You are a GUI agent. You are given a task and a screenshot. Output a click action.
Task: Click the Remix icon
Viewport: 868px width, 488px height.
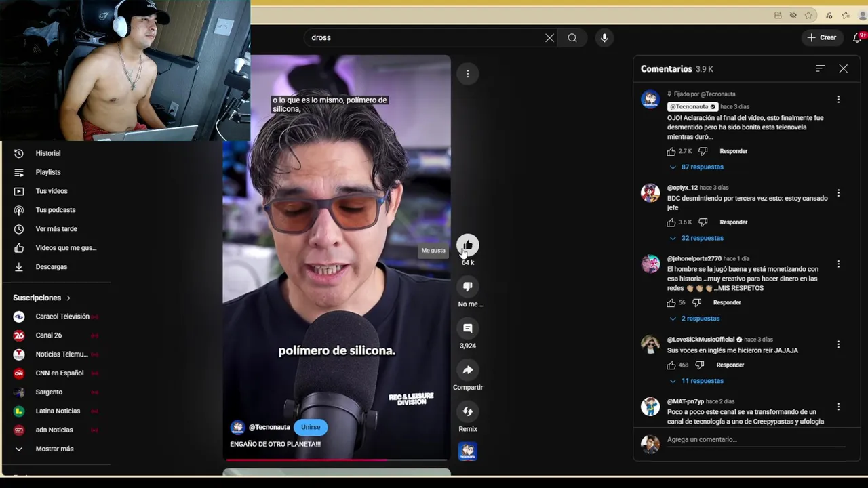pos(467,411)
